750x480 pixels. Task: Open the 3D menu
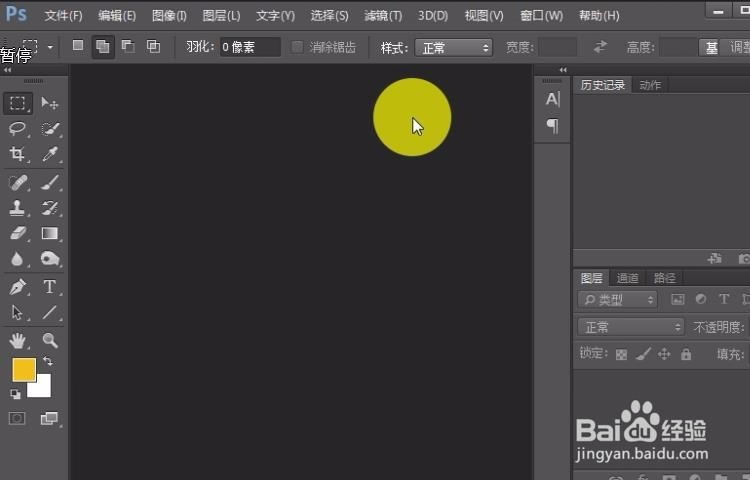pyautogui.click(x=433, y=16)
